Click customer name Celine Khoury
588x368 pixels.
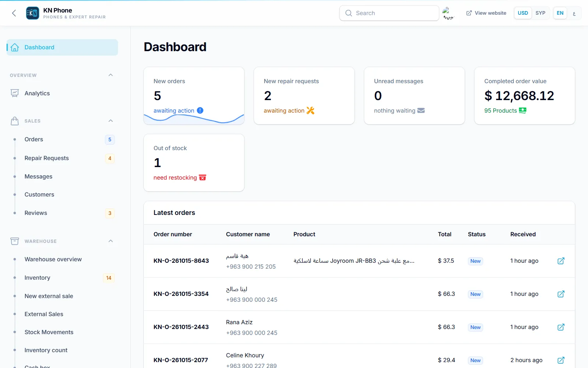[x=245, y=355]
